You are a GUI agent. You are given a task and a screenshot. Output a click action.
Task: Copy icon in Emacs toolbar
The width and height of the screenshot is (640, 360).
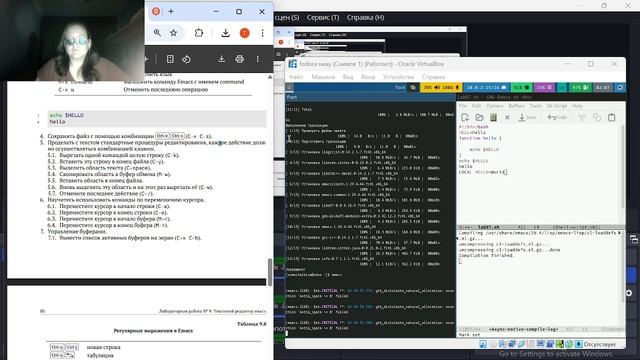coord(597,118)
